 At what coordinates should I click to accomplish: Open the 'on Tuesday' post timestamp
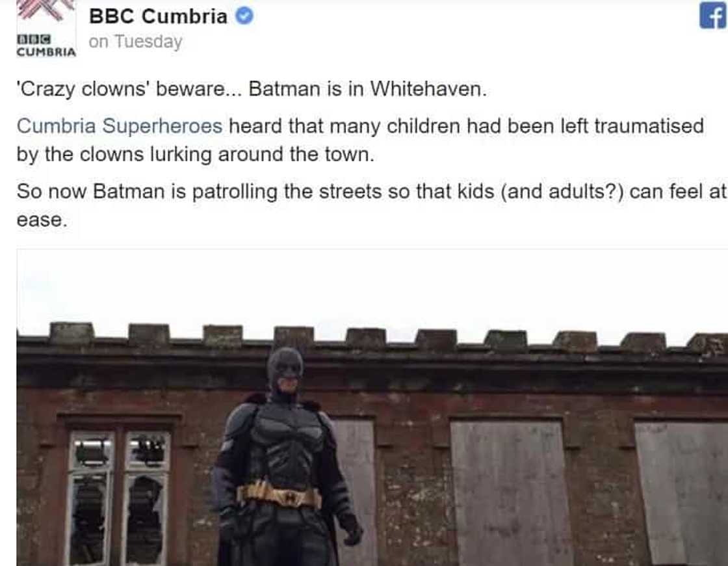pyautogui.click(x=135, y=42)
